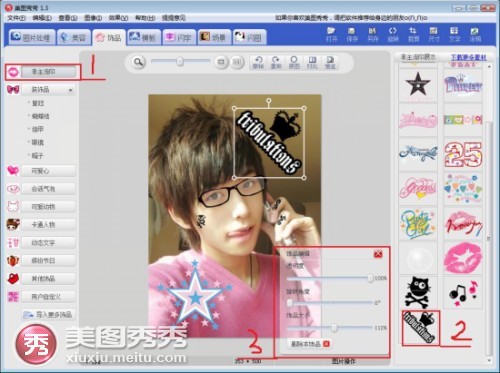The image size is (500, 373).
Task: Open the 下载更多素材 link
Action: coord(469,58)
